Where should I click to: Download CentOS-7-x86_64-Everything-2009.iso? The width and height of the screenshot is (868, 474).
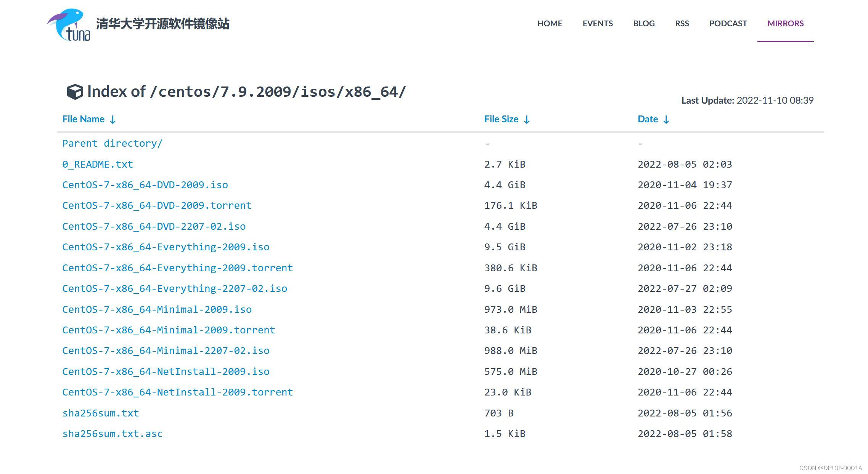coord(166,247)
